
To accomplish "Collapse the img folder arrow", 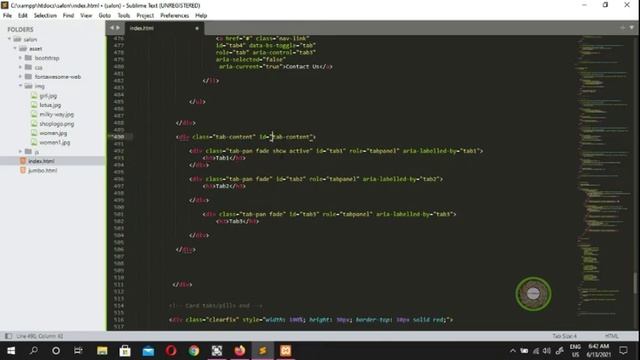I will tap(20, 86).
